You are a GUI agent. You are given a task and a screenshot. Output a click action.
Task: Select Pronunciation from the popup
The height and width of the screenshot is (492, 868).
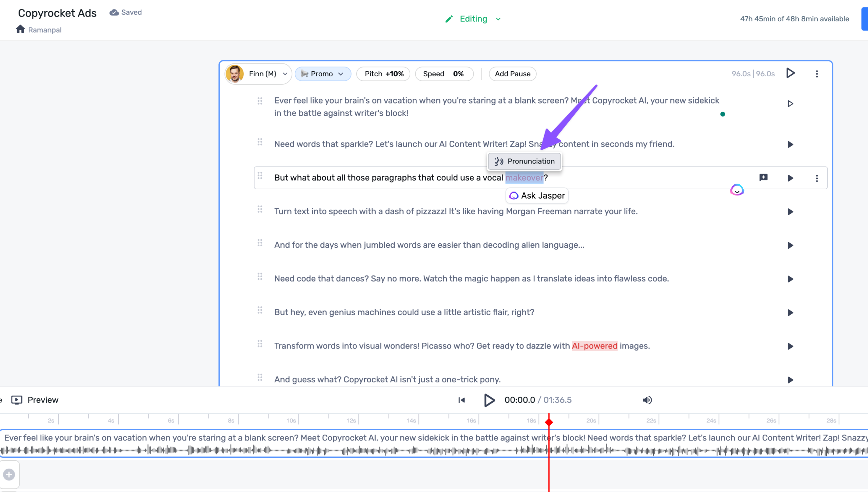coord(524,161)
